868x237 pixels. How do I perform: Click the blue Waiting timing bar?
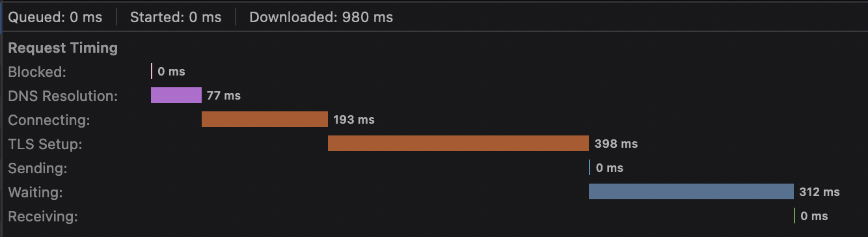pyautogui.click(x=691, y=191)
